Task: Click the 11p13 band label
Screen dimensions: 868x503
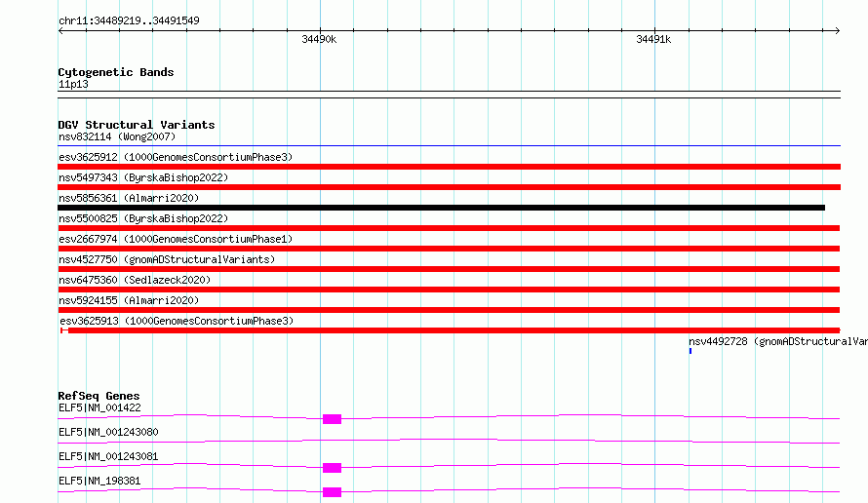Action: (73, 84)
